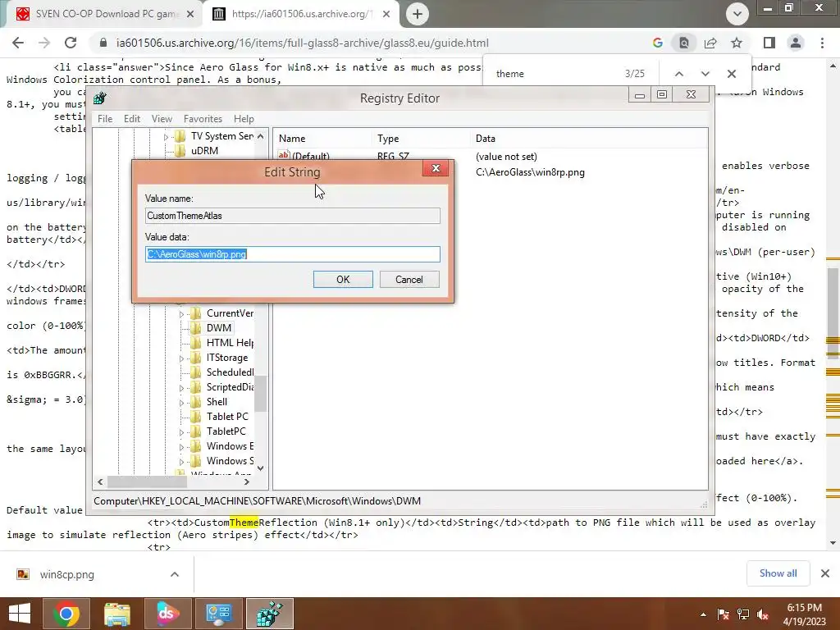Close the find bar
The height and width of the screenshot is (630, 840).
click(x=731, y=74)
